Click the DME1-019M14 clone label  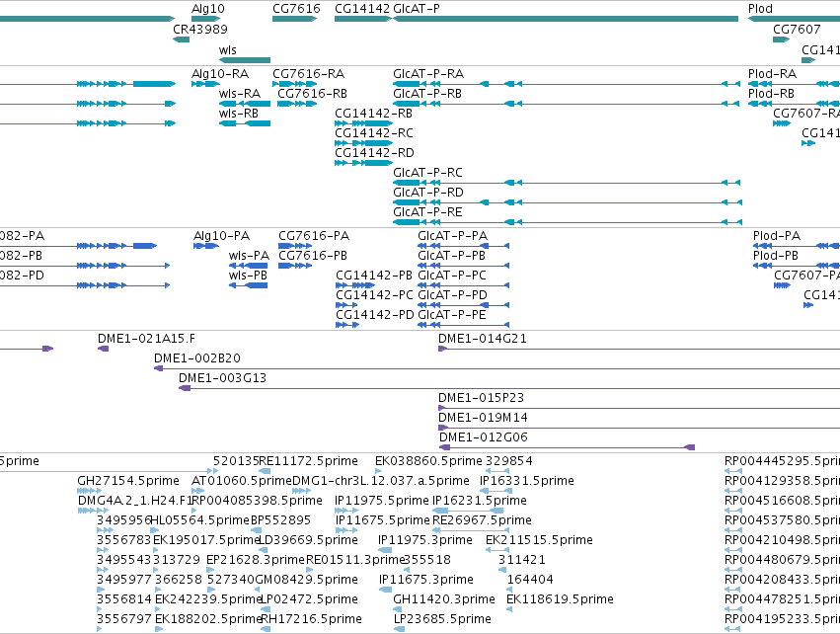tap(483, 418)
